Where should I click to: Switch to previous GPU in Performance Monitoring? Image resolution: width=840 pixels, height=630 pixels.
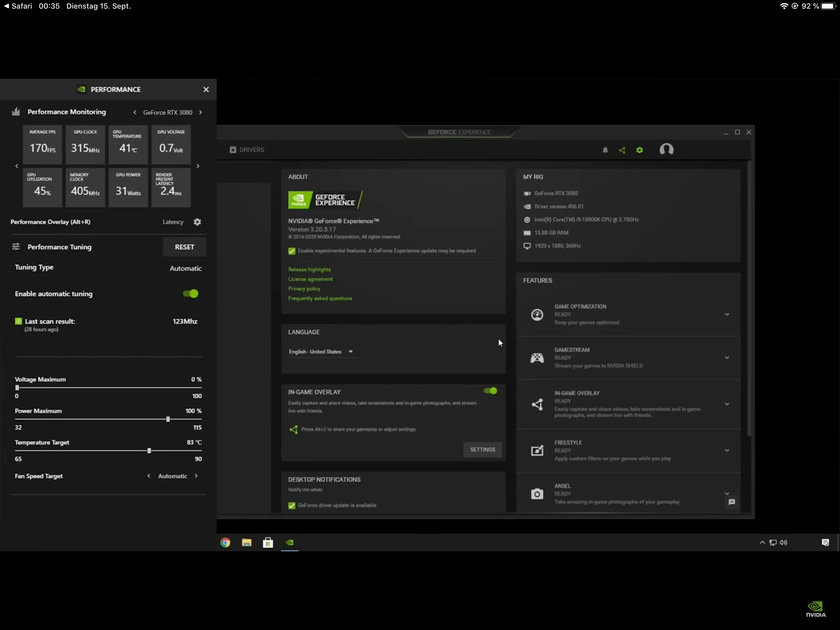pos(134,112)
